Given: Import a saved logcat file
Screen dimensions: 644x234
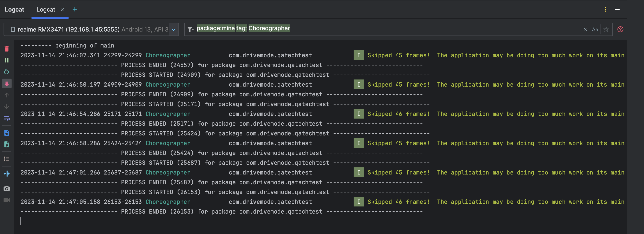Looking at the screenshot, I should pyautogui.click(x=6, y=133).
